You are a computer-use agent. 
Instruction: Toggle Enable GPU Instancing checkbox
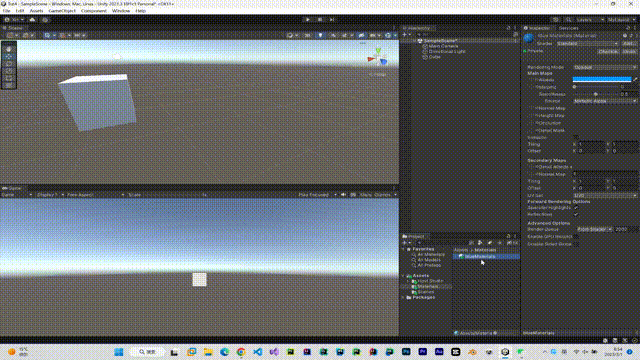576,237
